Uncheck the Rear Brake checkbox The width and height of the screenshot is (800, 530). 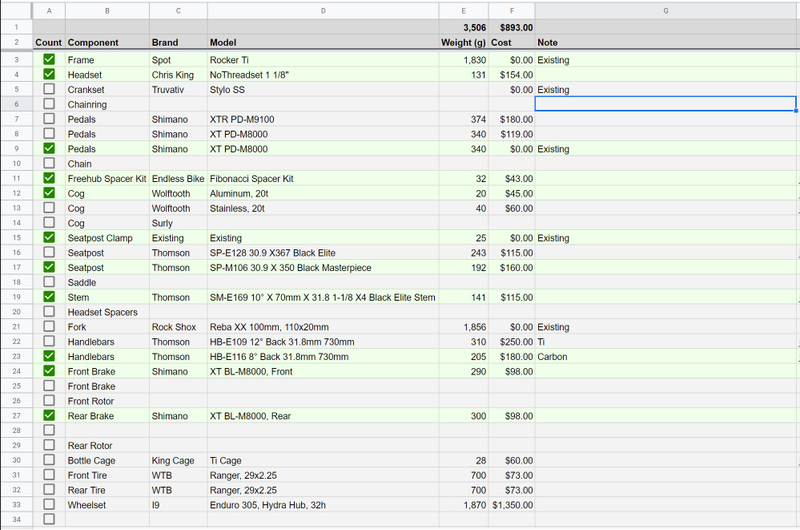[x=49, y=415]
